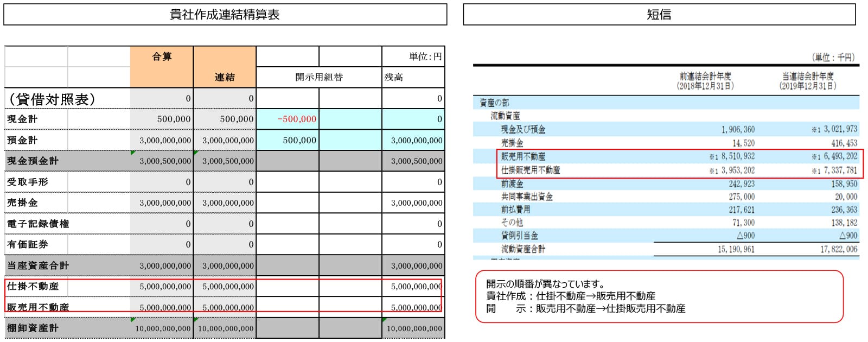Select the red -500,000 cell in 現金計 row
The height and width of the screenshot is (342, 868).
288,119
